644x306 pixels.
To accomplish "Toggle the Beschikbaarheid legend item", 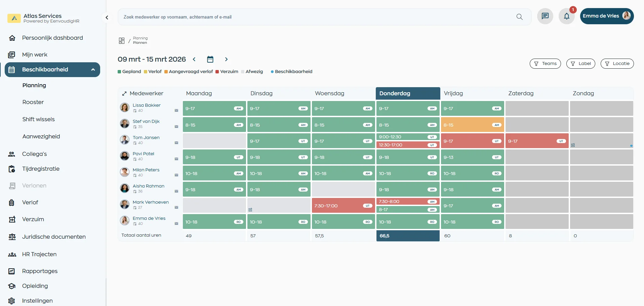I will click(x=291, y=72).
